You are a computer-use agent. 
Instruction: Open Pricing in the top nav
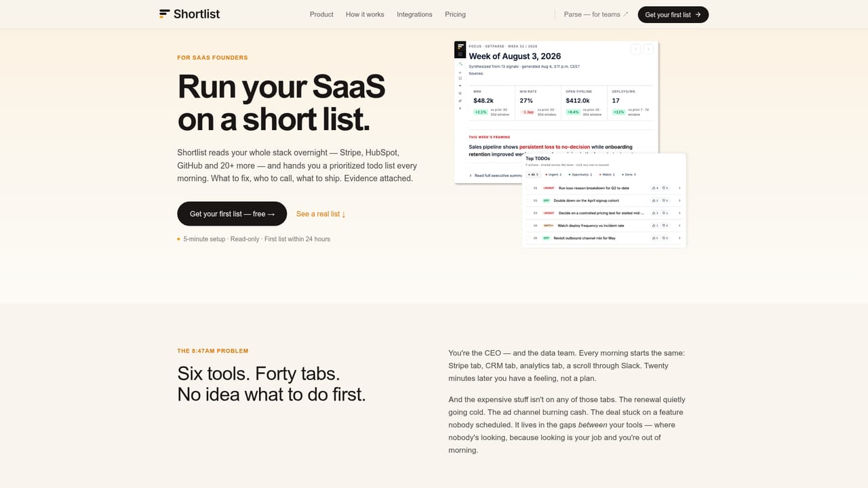[x=455, y=14]
